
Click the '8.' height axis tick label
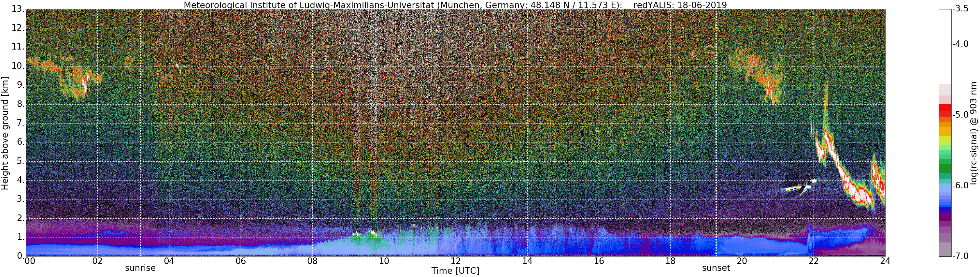point(20,104)
